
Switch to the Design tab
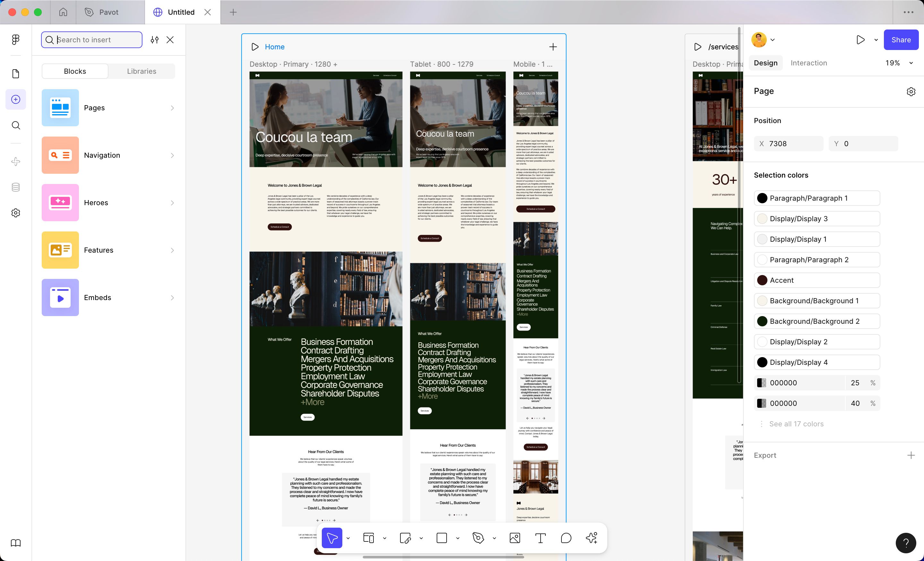[x=766, y=63]
